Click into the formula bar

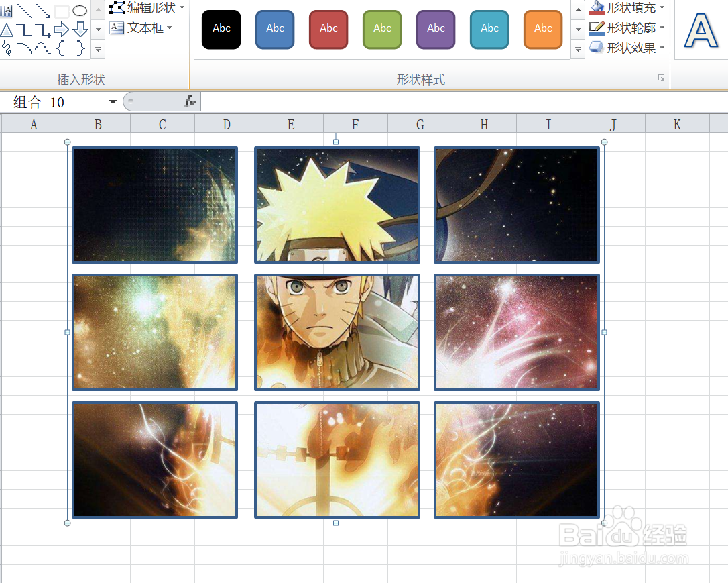point(463,101)
